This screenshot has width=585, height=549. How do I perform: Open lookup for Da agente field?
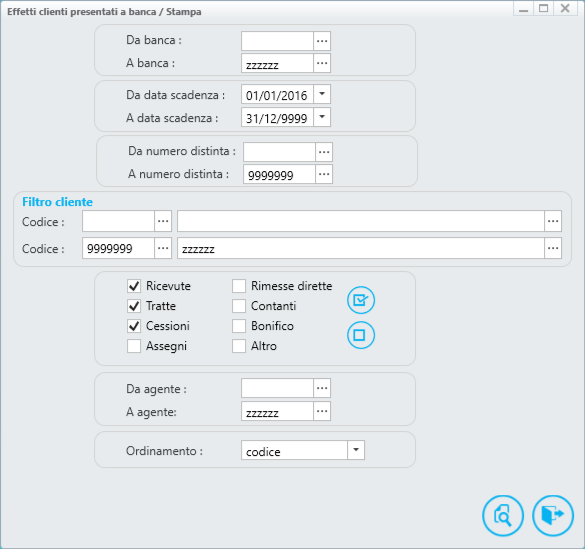click(x=322, y=388)
